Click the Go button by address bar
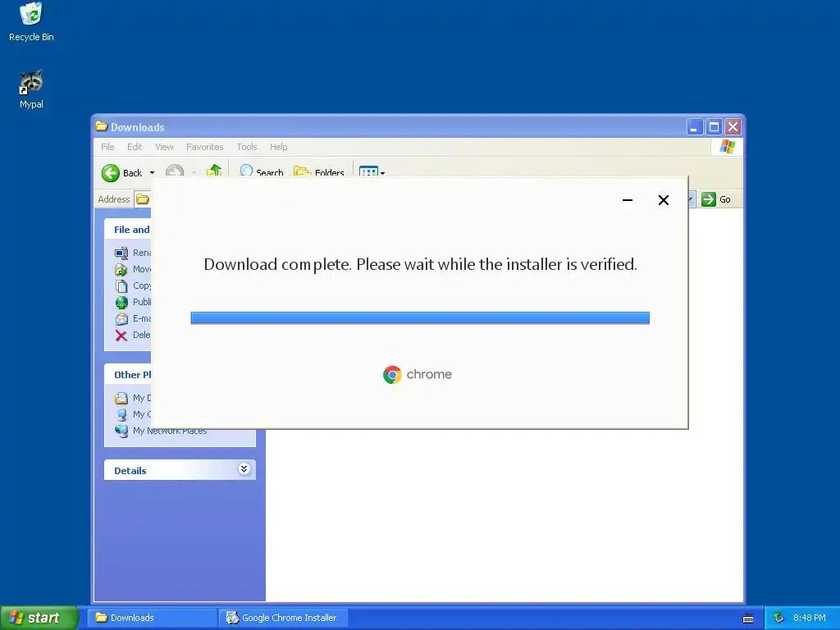 click(x=716, y=199)
